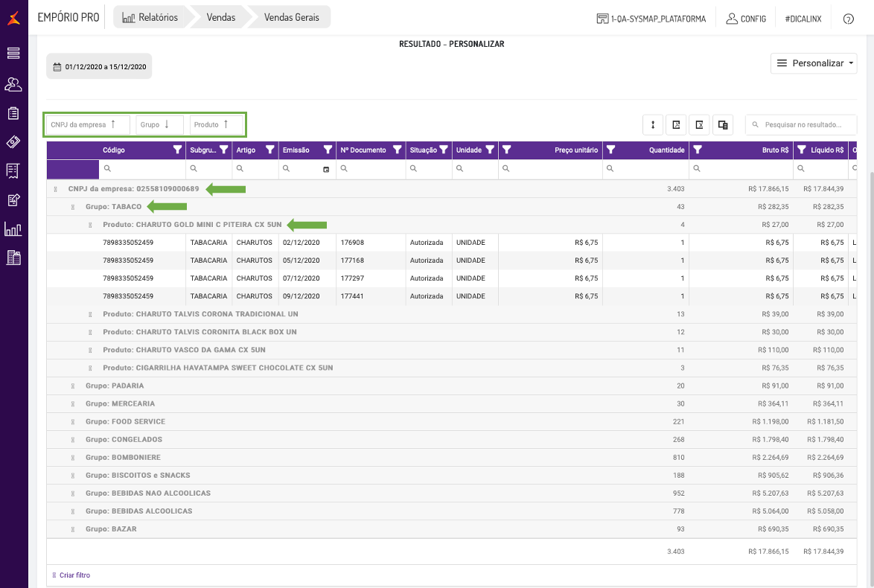Viewport: 874px width, 588px height.
Task: Click in Pesquisar no resultado search box
Action: tap(802, 125)
